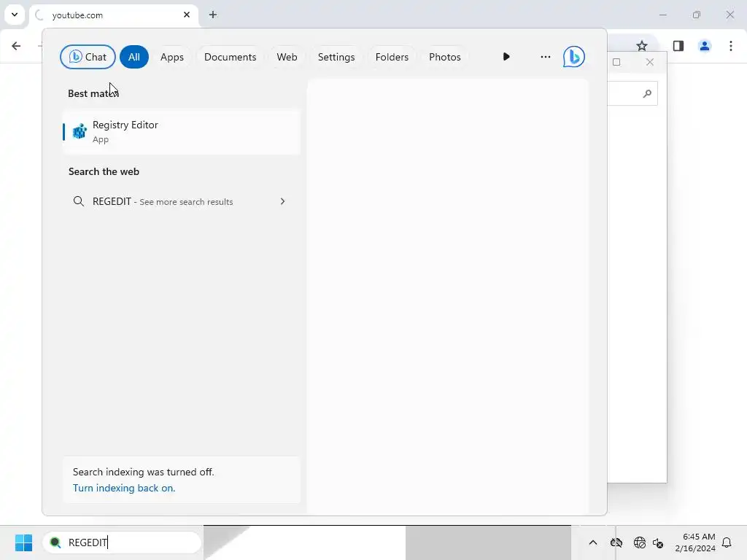
Task: Open the notifications bell icon
Action: [727, 542]
